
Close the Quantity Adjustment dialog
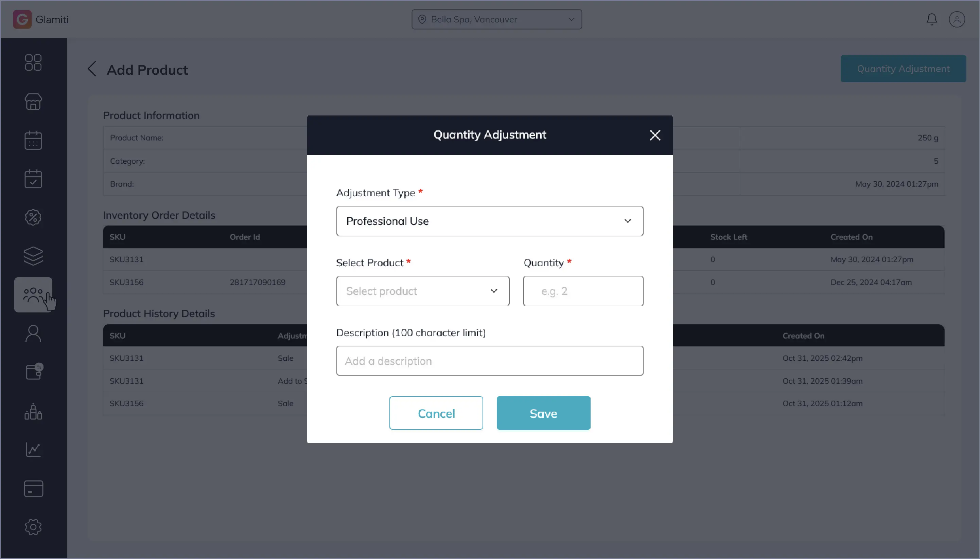tap(654, 135)
